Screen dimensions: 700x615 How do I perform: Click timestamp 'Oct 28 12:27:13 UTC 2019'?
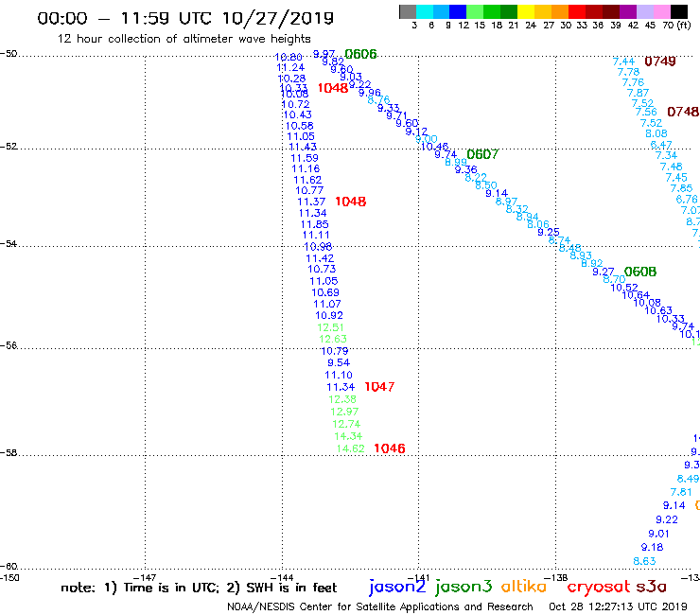click(x=618, y=607)
